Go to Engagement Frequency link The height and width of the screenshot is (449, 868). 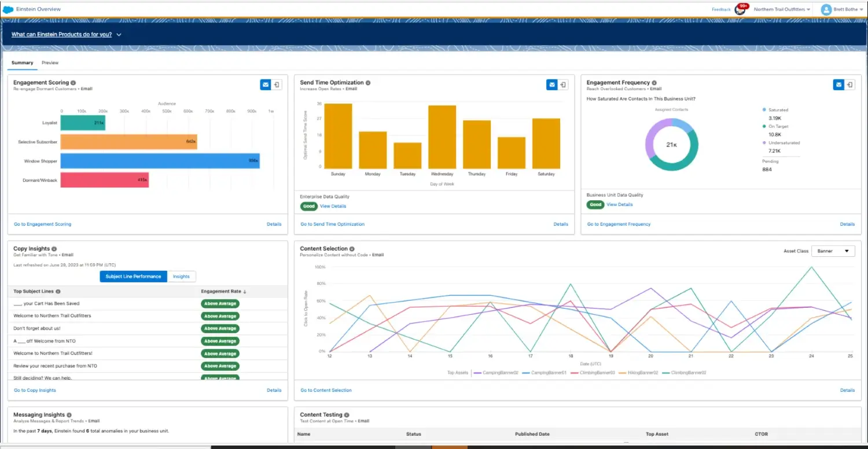pos(619,224)
